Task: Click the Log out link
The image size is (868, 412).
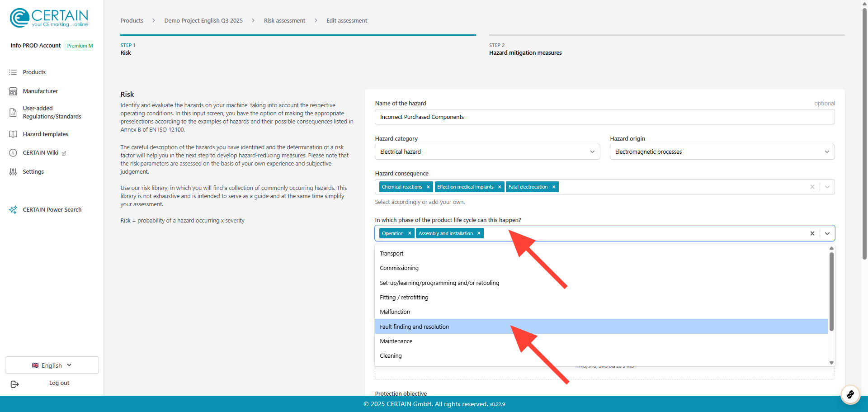Action: (x=59, y=383)
